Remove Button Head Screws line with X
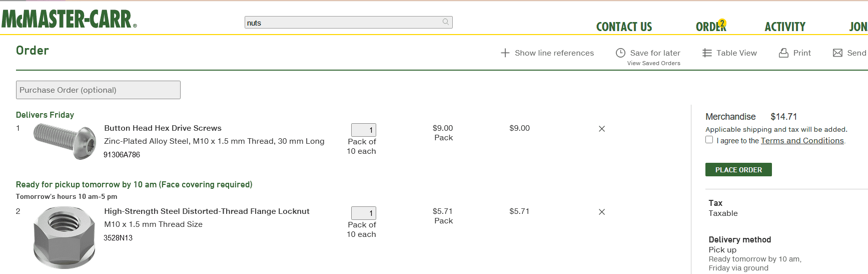868x274 pixels. coord(602,129)
